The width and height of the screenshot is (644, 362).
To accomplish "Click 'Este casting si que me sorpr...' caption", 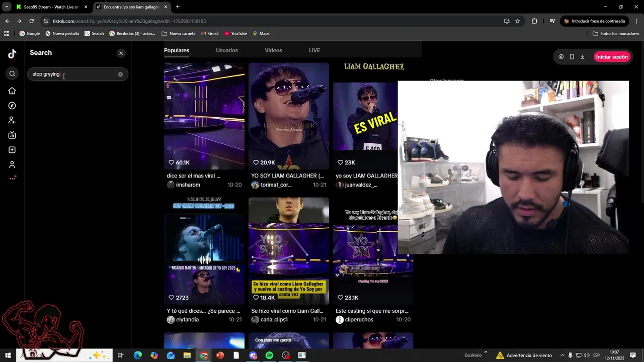I will click(x=372, y=311).
